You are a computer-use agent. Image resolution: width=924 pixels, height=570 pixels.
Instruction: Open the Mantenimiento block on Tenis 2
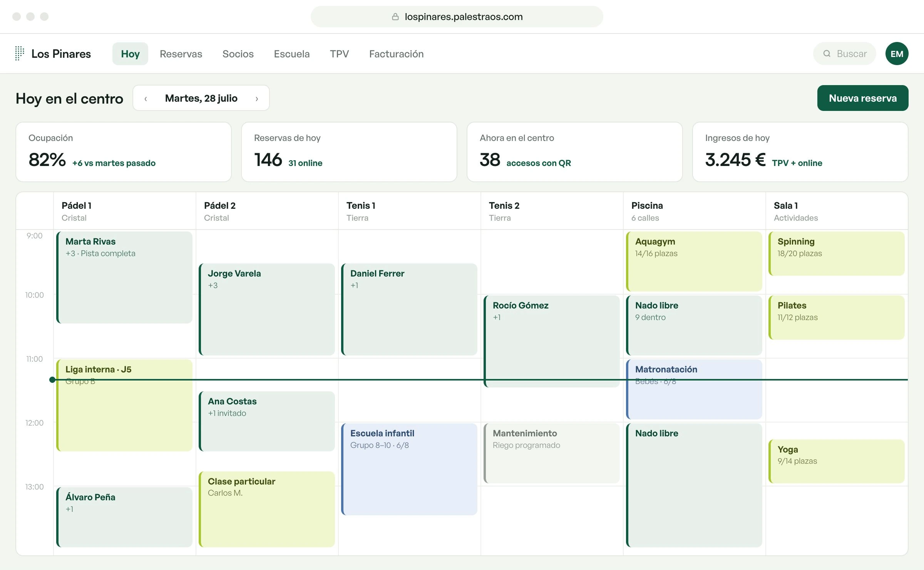pyautogui.click(x=552, y=453)
